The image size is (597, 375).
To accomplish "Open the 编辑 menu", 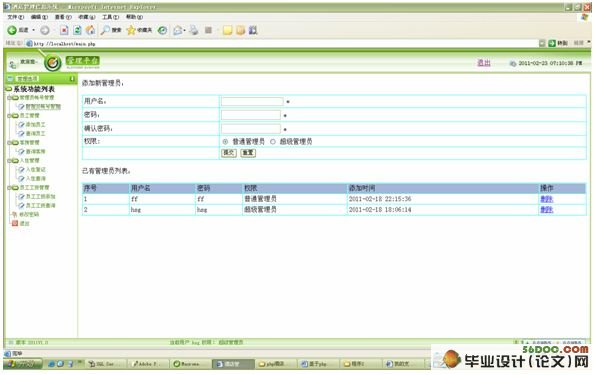I will pos(39,17).
